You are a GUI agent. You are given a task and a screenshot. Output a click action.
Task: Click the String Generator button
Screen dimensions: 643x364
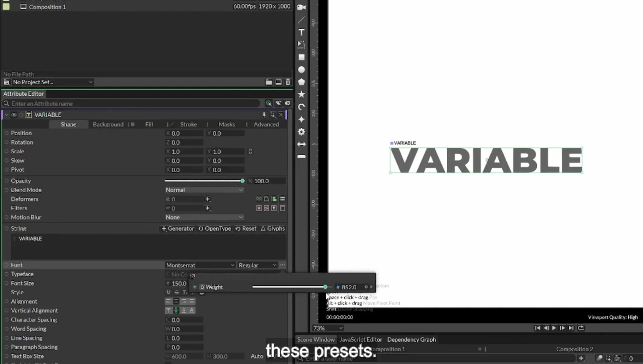[178, 229]
